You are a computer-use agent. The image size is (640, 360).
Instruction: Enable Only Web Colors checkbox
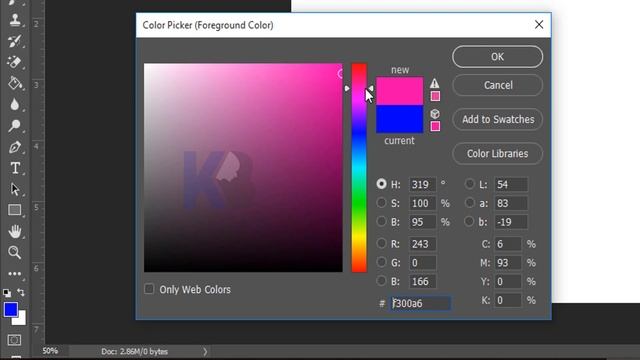pyautogui.click(x=149, y=289)
